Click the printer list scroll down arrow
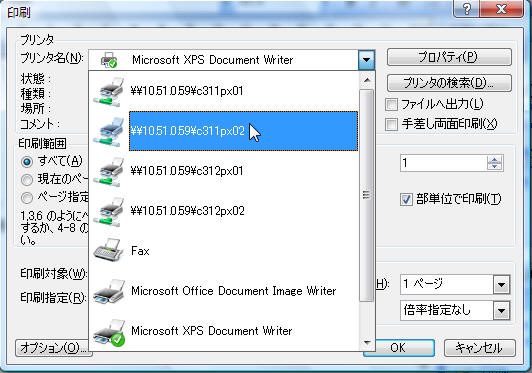532x373 pixels. [x=366, y=343]
